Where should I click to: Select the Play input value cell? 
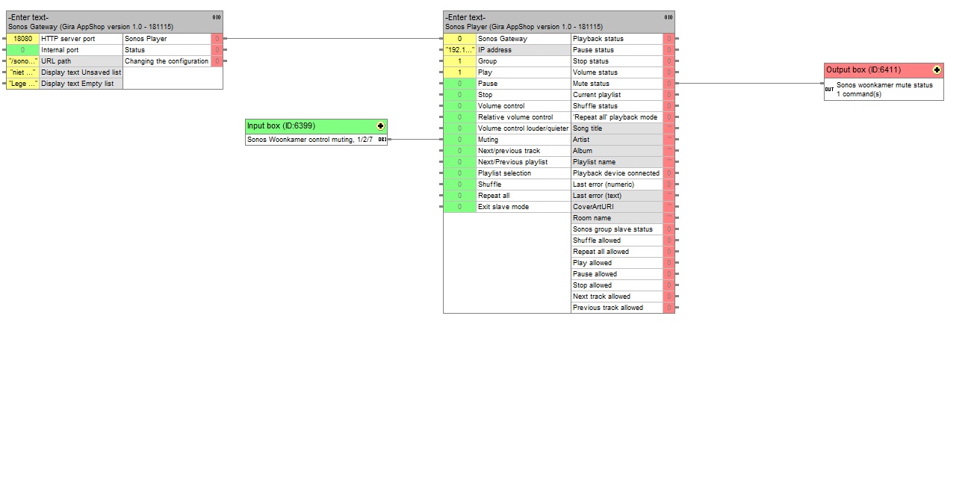[x=460, y=72]
